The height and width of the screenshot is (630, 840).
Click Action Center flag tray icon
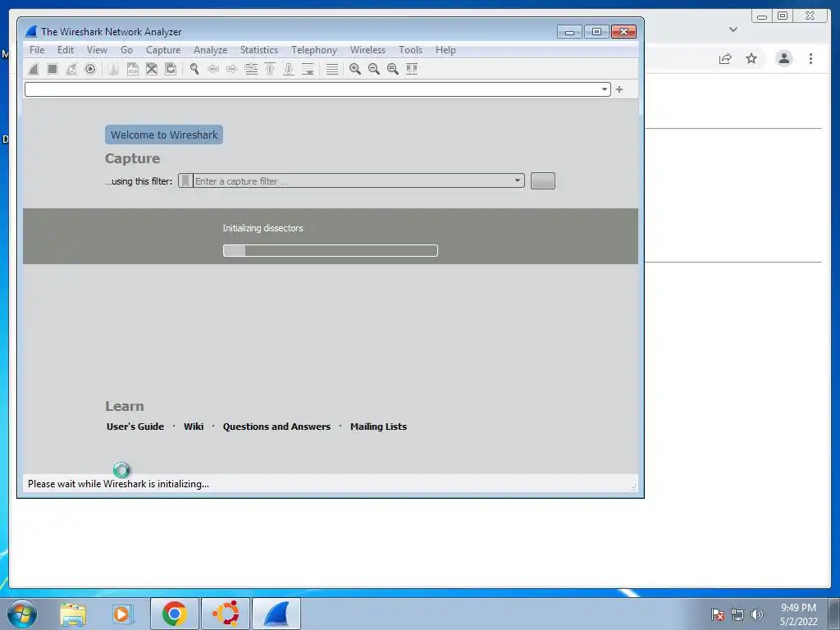pos(718,614)
